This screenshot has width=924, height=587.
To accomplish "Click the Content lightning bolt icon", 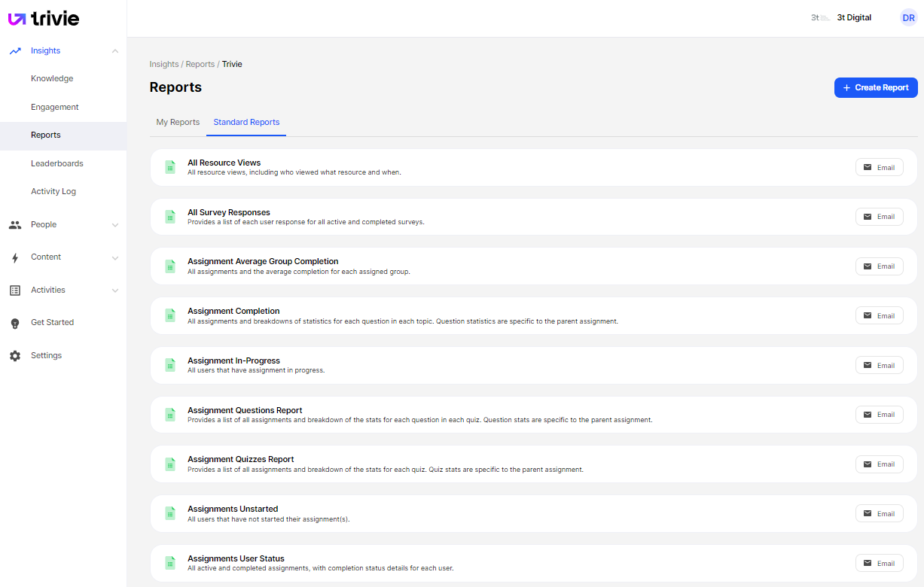I will click(15, 257).
